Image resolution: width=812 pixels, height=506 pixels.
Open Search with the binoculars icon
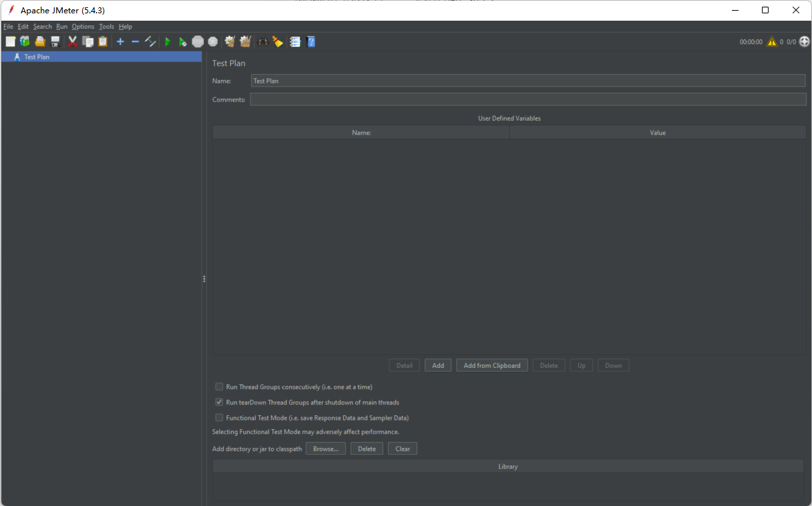[263, 41]
